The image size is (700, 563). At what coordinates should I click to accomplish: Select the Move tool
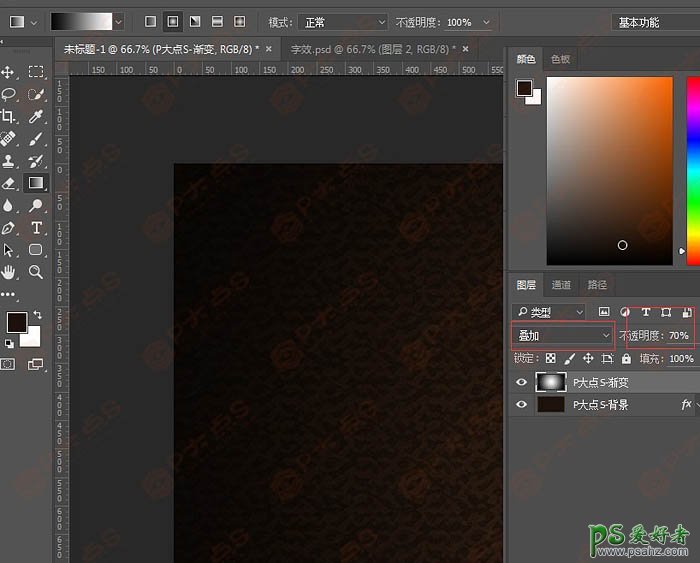(9, 72)
